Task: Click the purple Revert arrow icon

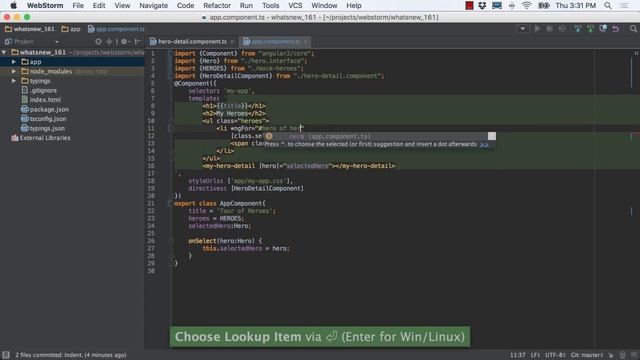Action: 616,29
